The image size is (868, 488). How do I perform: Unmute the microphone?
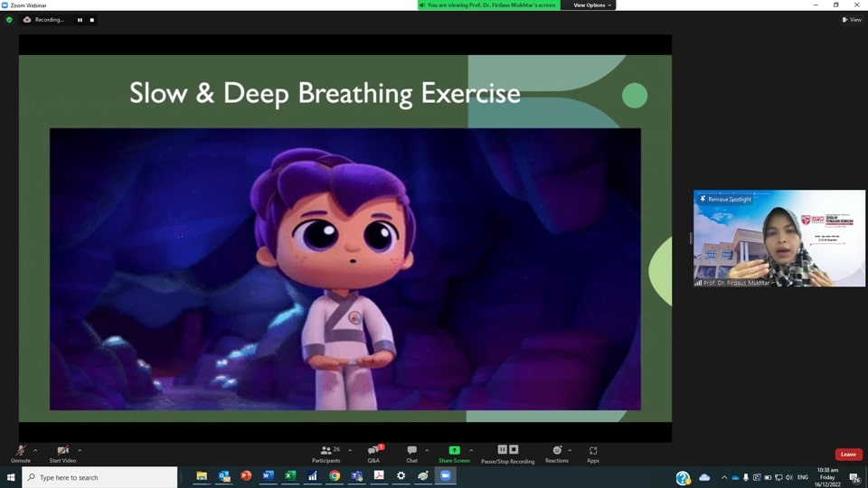pos(21,453)
